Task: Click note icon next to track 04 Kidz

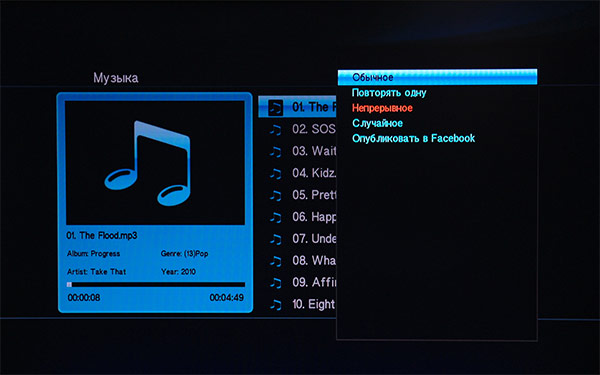Action: [275, 174]
